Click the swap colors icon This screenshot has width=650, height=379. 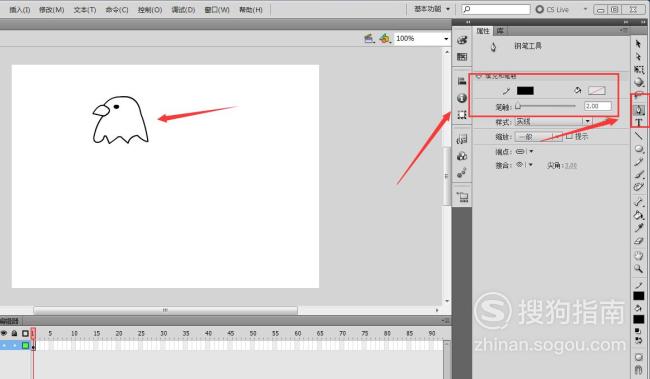(638, 340)
